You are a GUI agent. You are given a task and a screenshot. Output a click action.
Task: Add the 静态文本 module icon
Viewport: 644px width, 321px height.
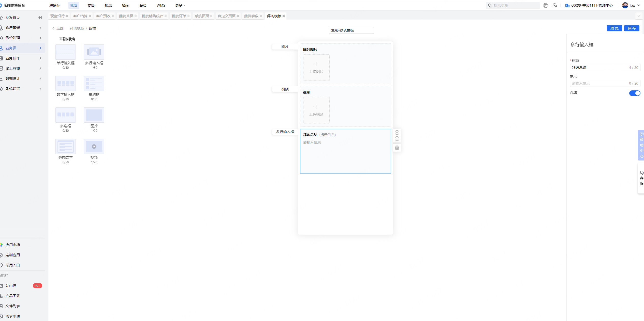point(65,147)
